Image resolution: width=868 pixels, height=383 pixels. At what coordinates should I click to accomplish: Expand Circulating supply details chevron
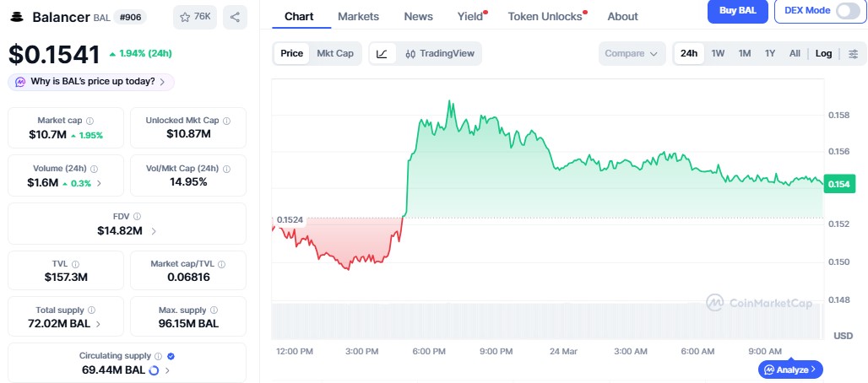(168, 370)
